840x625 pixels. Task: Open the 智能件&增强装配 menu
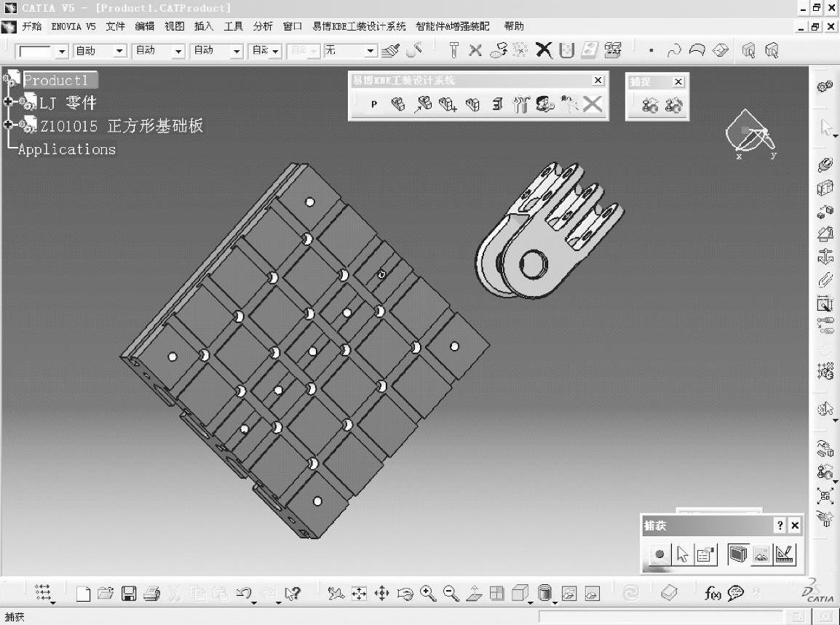point(453,26)
